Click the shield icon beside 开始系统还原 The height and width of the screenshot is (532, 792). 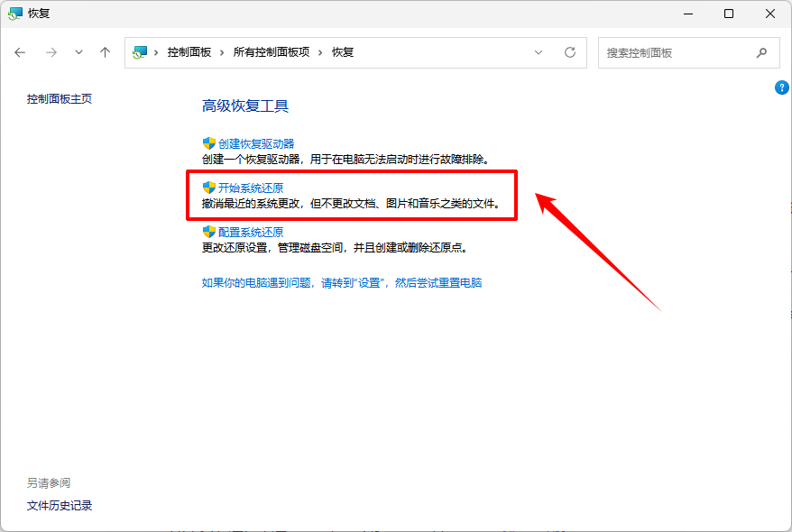(209, 188)
